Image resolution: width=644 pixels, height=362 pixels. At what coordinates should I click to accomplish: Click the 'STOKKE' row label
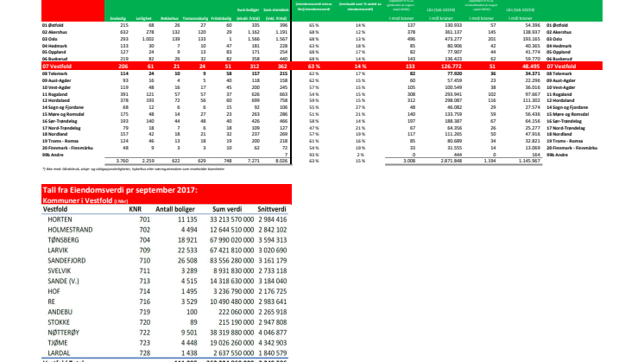point(59,322)
